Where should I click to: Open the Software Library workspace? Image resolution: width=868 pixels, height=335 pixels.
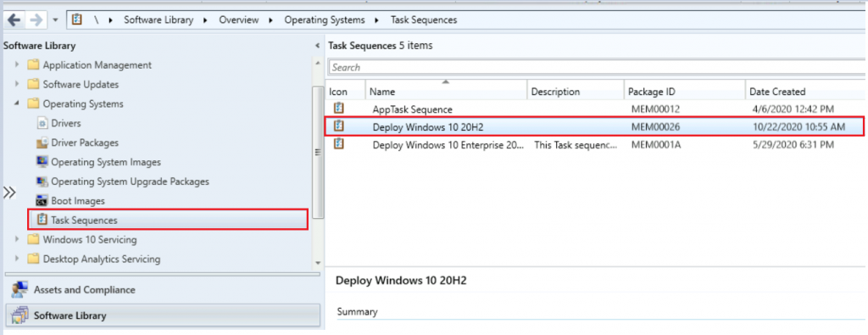click(162, 315)
